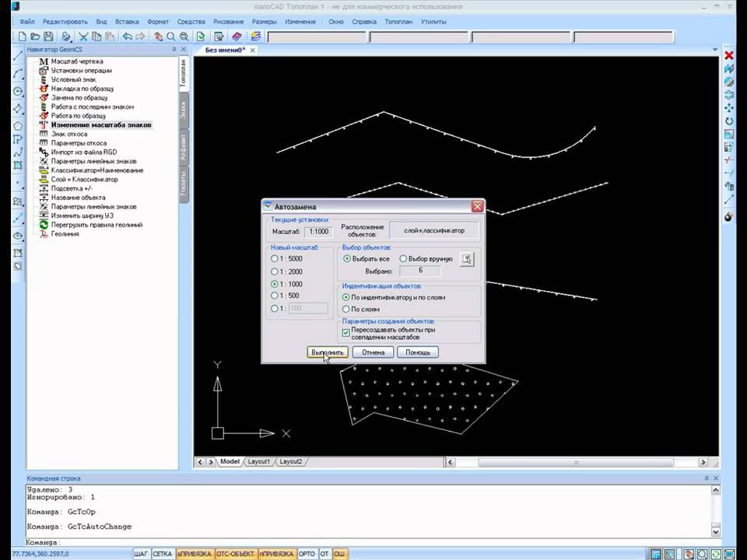
Task: Click the Отмена button
Action: tap(373, 352)
